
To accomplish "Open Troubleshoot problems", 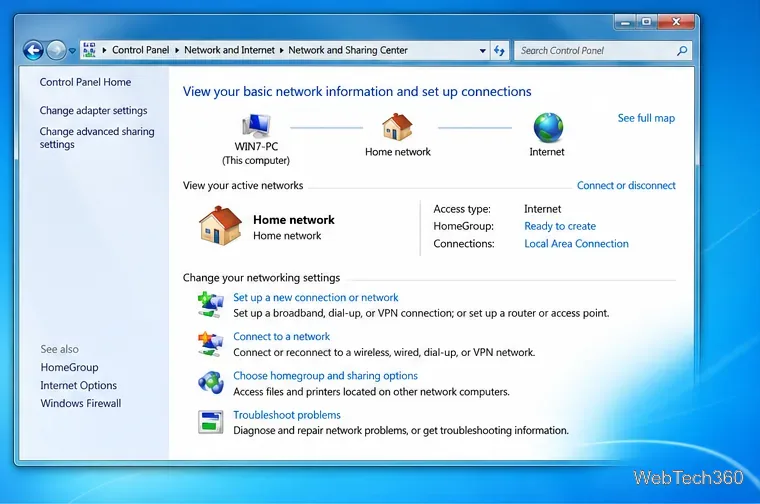I will pyautogui.click(x=286, y=415).
